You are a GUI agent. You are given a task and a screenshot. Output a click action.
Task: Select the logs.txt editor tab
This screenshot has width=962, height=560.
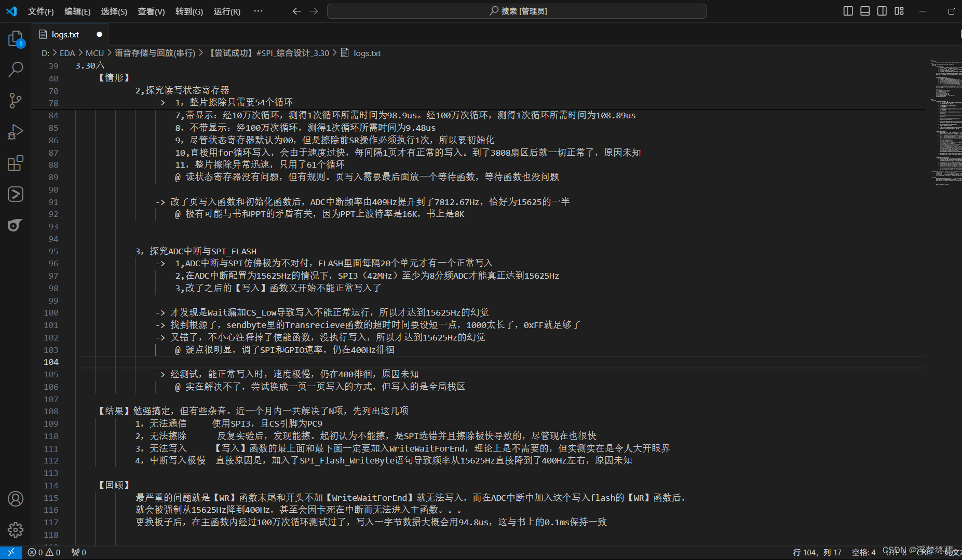tap(65, 34)
